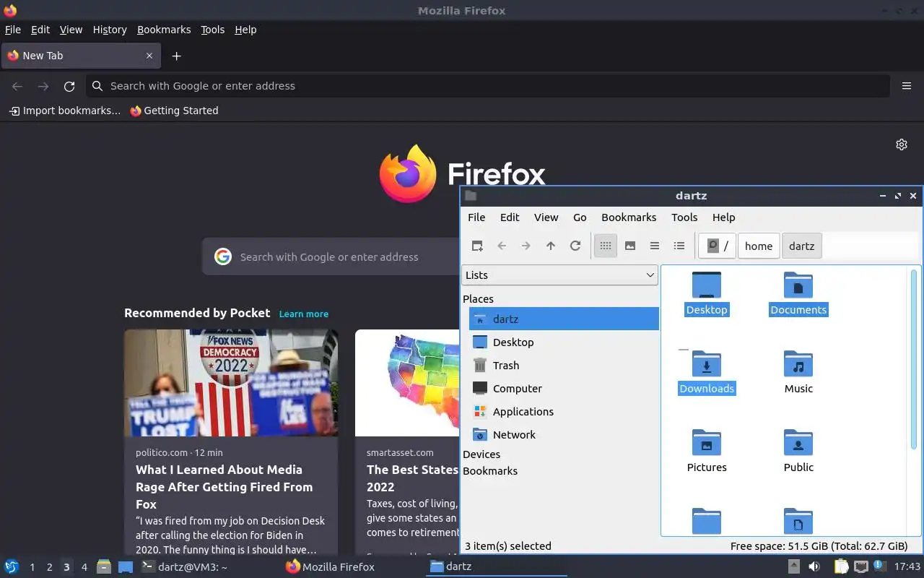
Task: Switch to workspace 1 in pager
Action: (x=32, y=567)
